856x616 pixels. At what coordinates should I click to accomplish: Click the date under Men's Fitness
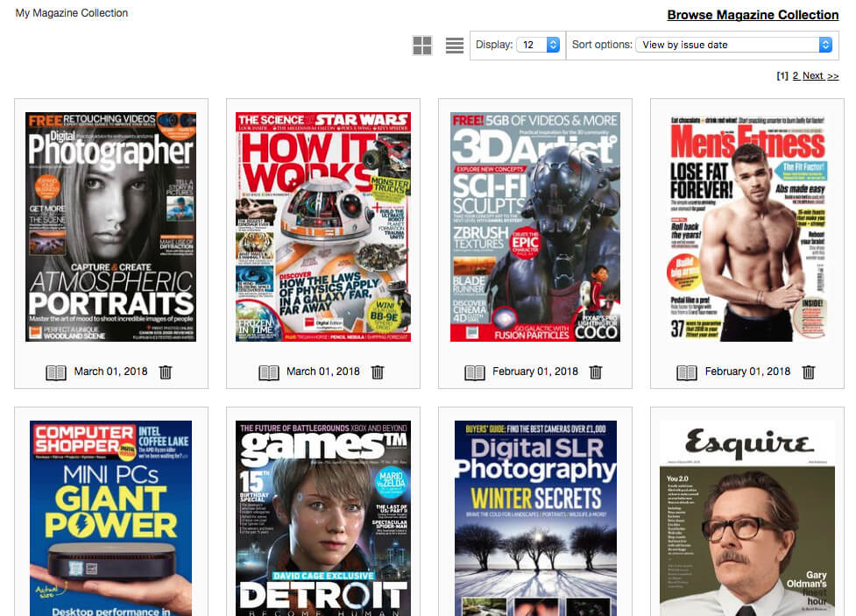point(747,372)
